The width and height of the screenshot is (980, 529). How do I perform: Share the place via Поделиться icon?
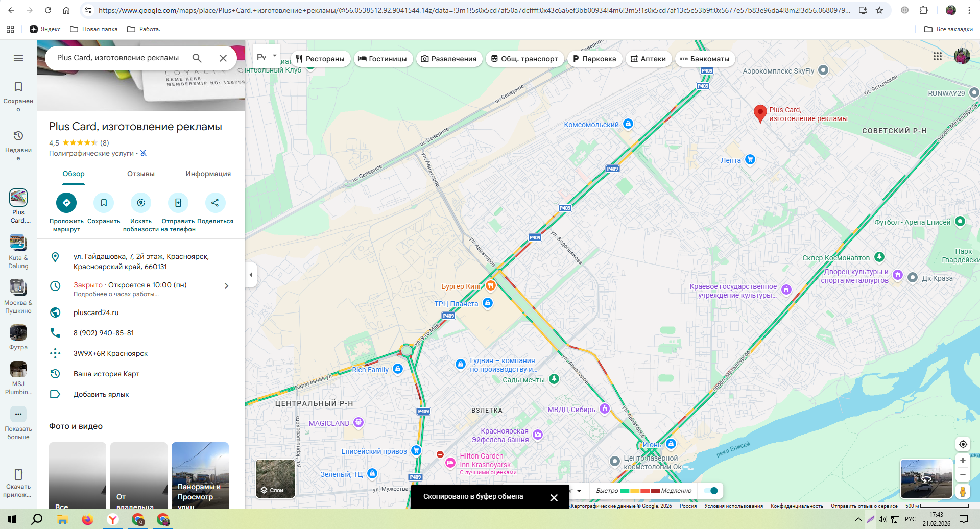[215, 203]
